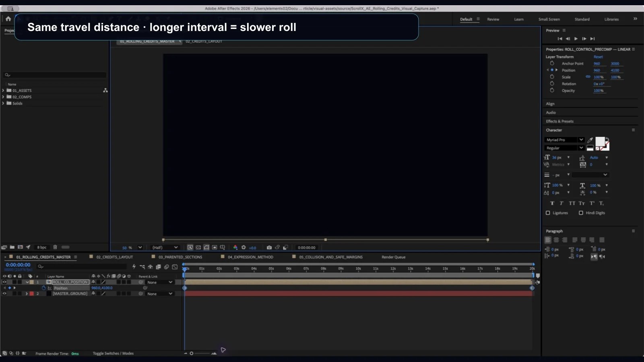Switch to the 04_EXPRESSION_METHOD timeline tab
The width and height of the screenshot is (644, 362).
[x=250, y=257]
